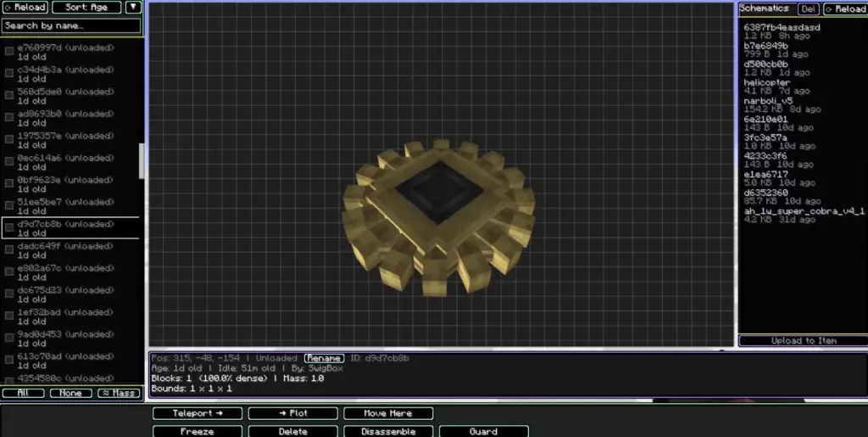The image size is (868, 437).
Task: Select the 613c70ad (unloaded) row
Action: (x=71, y=361)
